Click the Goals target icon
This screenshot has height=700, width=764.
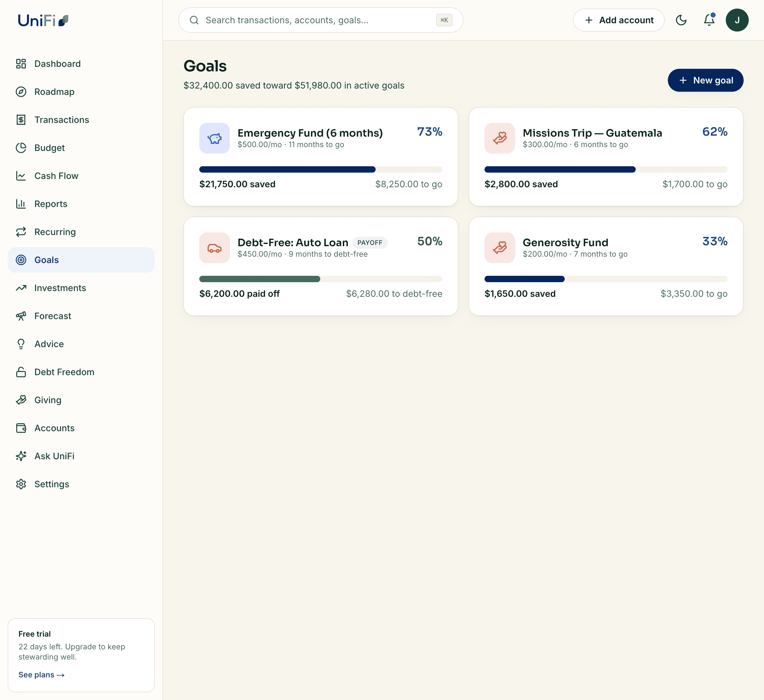click(21, 260)
